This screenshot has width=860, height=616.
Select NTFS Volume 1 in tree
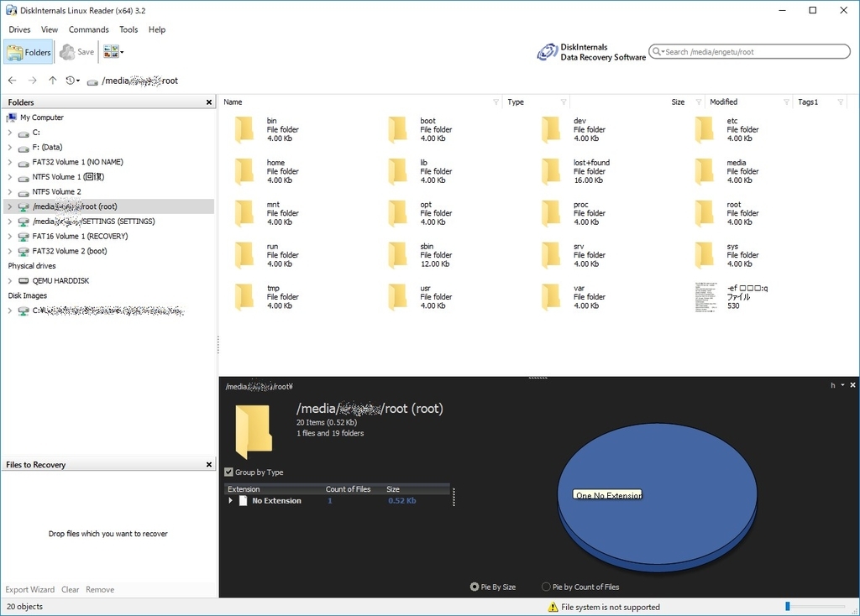[x=68, y=176]
